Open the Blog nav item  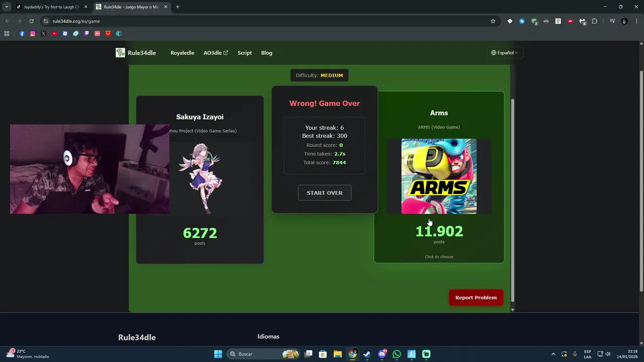(267, 53)
